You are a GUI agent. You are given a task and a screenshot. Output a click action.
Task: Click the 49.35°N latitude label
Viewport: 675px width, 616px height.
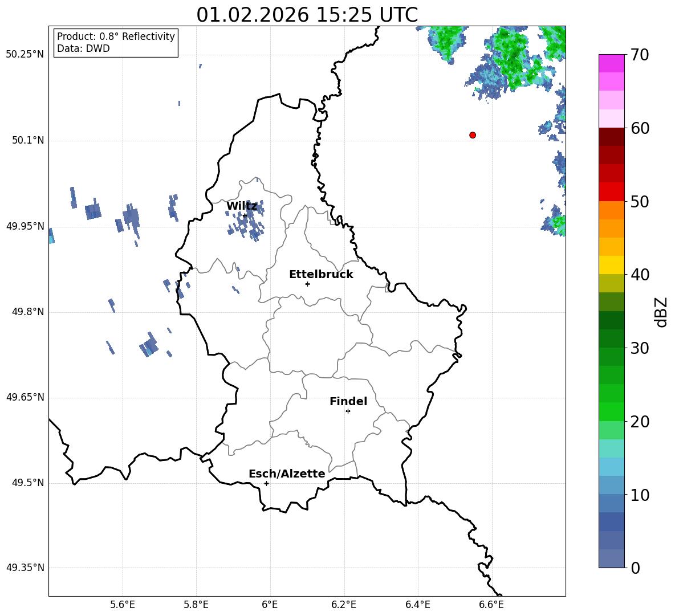(x=25, y=568)
